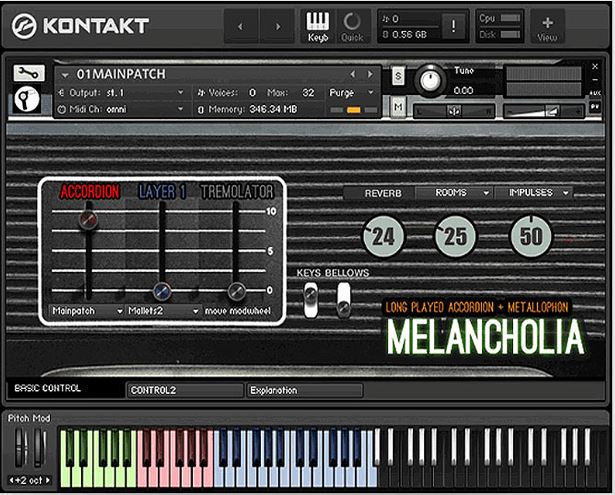Toggle the KEYS noise switch

click(311, 300)
